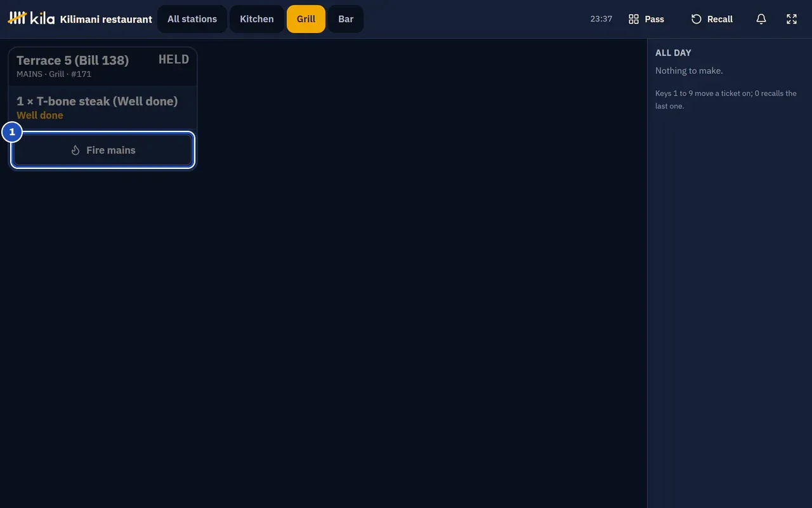Fire mains for Terrace 5 ticket
The image size is (812, 508).
[103, 150]
